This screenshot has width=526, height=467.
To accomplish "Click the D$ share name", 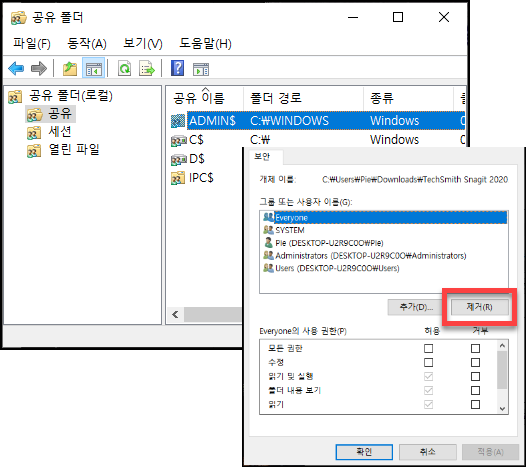I will click(x=197, y=159).
